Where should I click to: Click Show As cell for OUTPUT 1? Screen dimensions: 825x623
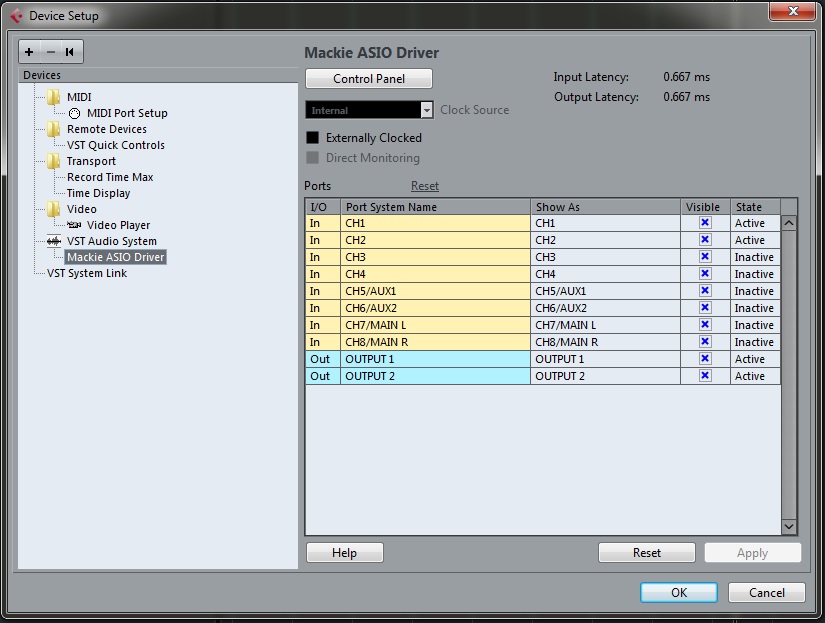point(606,359)
